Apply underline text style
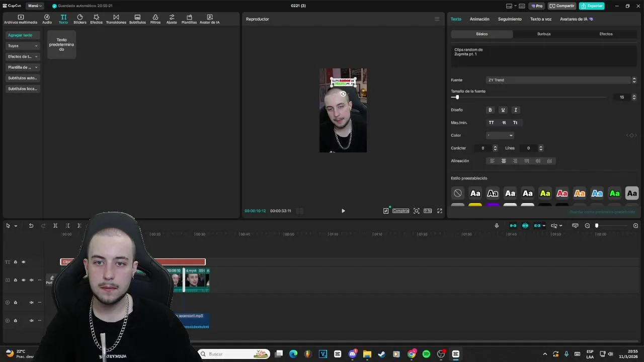 tap(503, 110)
